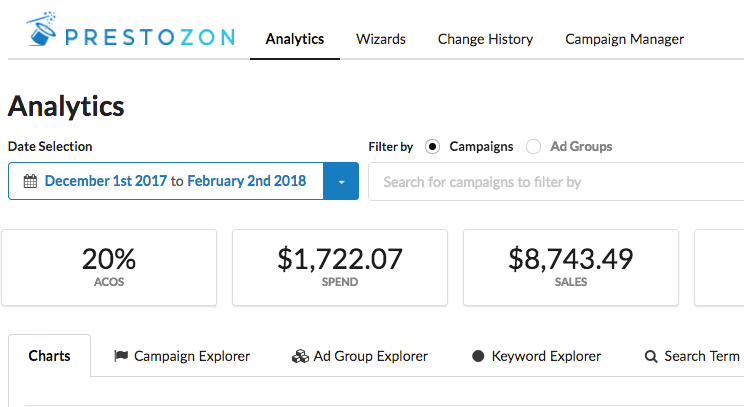Click the flag icon for Campaign Explorer

click(121, 356)
